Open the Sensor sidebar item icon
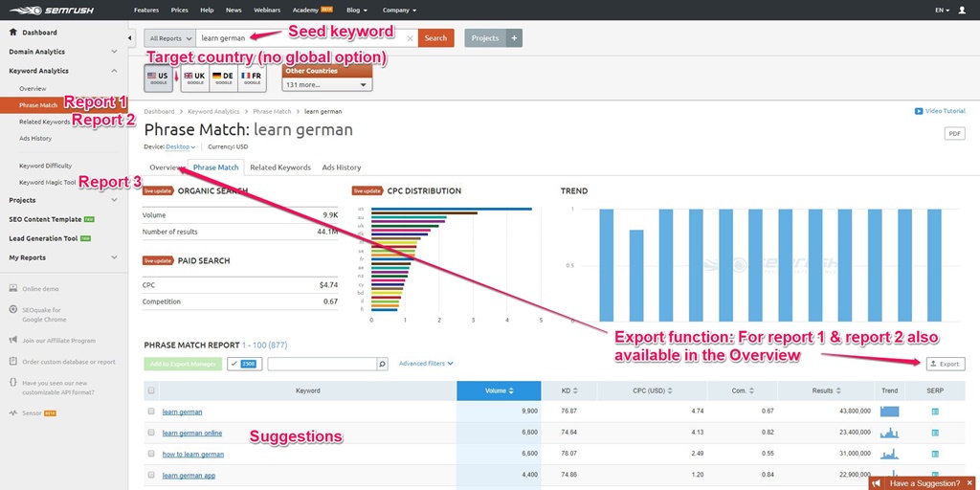Screen dimensions: 980x490 (13, 413)
